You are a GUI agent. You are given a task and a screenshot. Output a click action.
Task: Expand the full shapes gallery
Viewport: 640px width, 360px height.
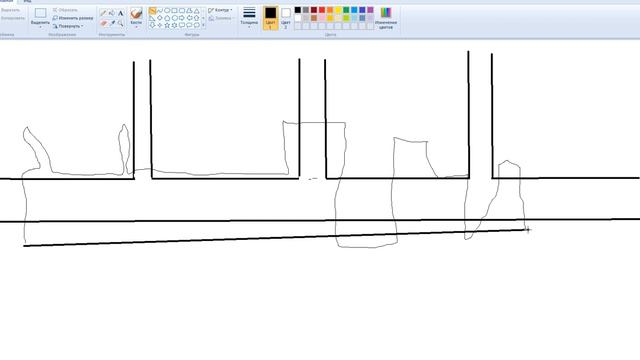point(203,25)
